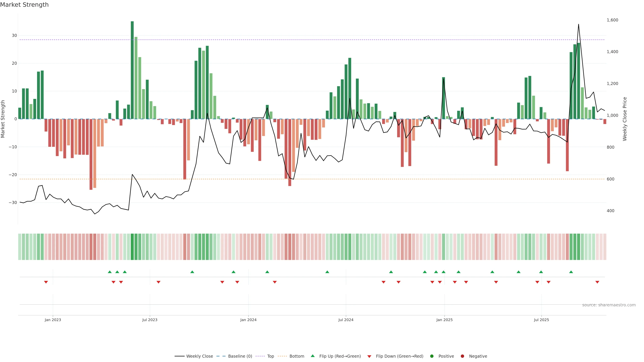Image resolution: width=644 pixels, height=362 pixels.
Task: Click the Flip Up green triangle legend icon
Action: [x=312, y=356]
